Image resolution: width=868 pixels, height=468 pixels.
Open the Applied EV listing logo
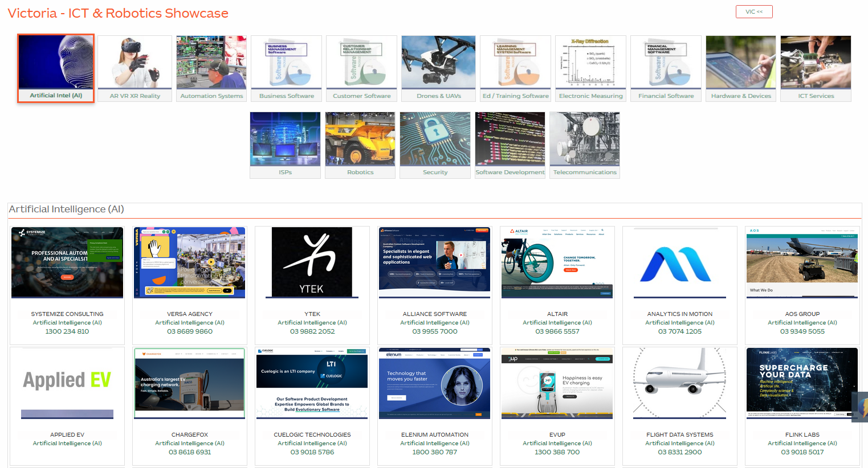pyautogui.click(x=67, y=383)
